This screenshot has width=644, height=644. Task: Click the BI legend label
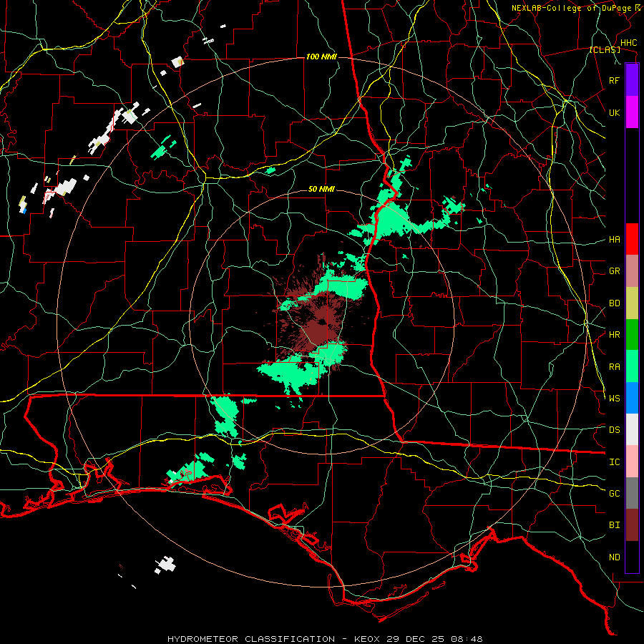615,525
